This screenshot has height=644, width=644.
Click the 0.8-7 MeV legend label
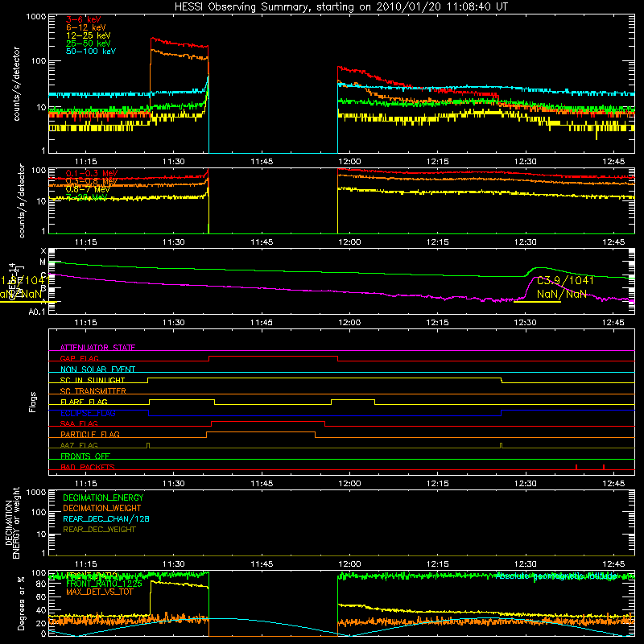(x=88, y=189)
